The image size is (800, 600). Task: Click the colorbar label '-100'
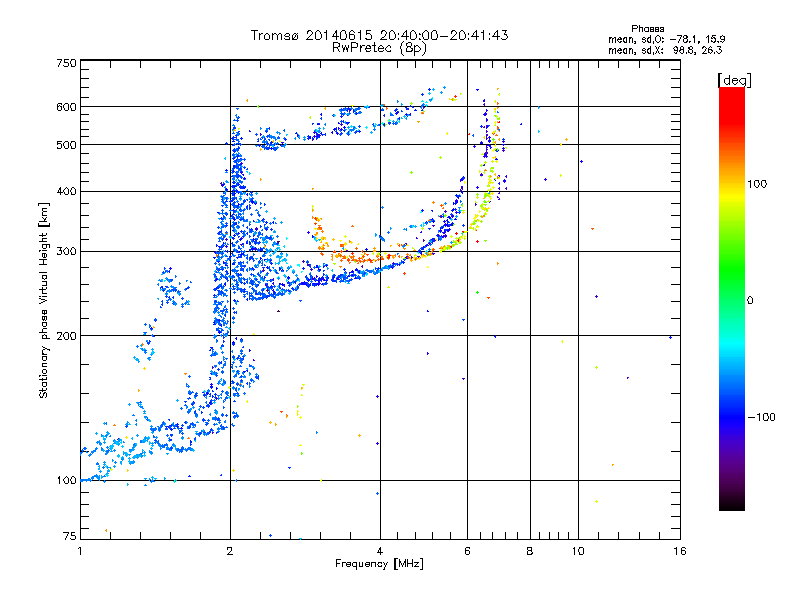click(x=761, y=417)
